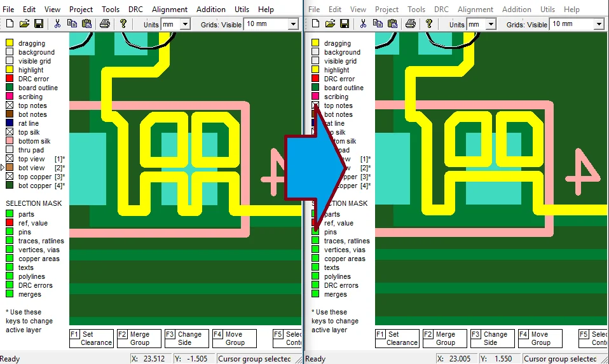
Task: Open Units dropdown in right window
Action: pyautogui.click(x=491, y=24)
